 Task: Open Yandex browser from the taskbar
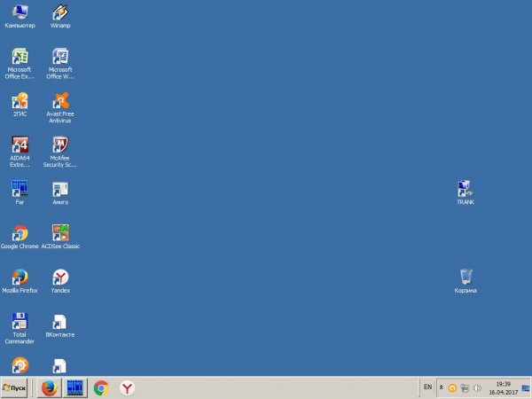[128, 387]
